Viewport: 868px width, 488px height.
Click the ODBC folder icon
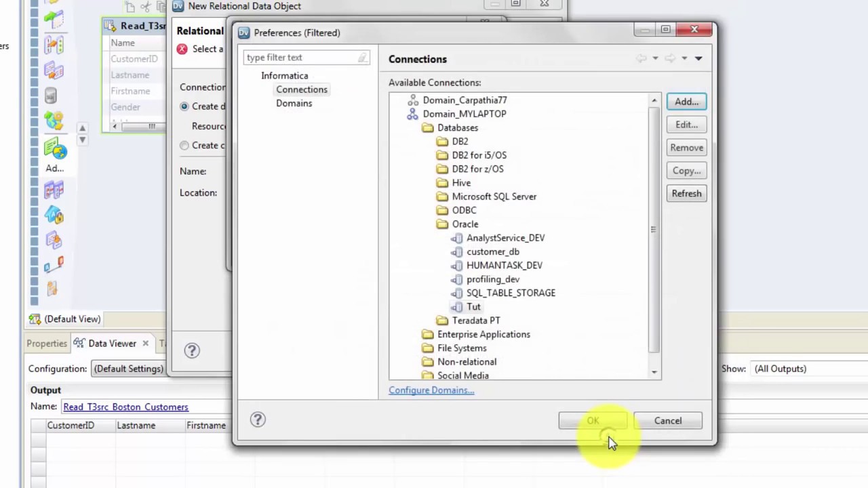[x=442, y=211]
